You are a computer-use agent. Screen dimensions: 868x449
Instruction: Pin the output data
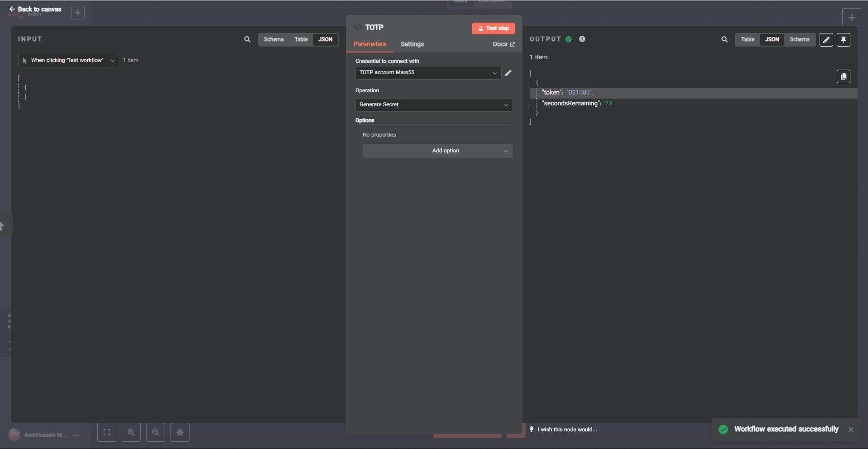(844, 40)
